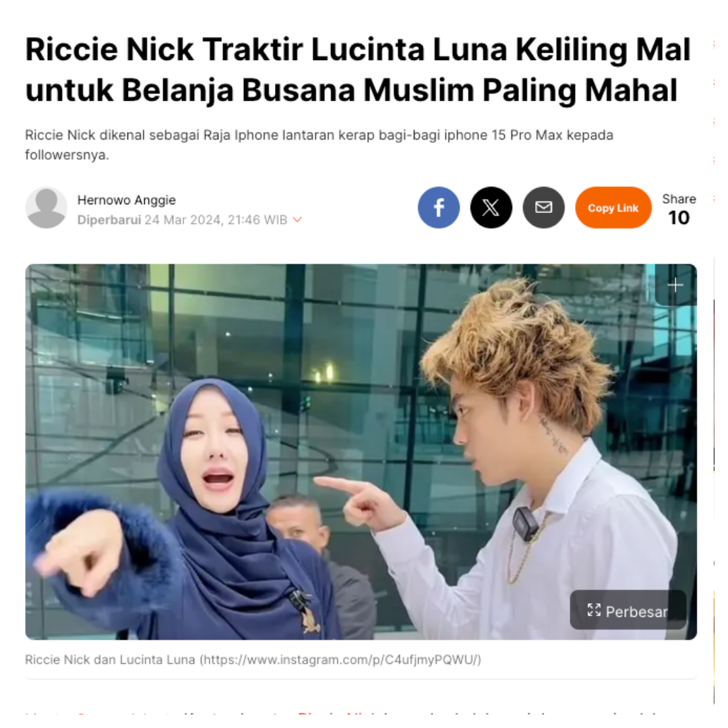
Task: Click the Share label above the count
Action: click(679, 199)
